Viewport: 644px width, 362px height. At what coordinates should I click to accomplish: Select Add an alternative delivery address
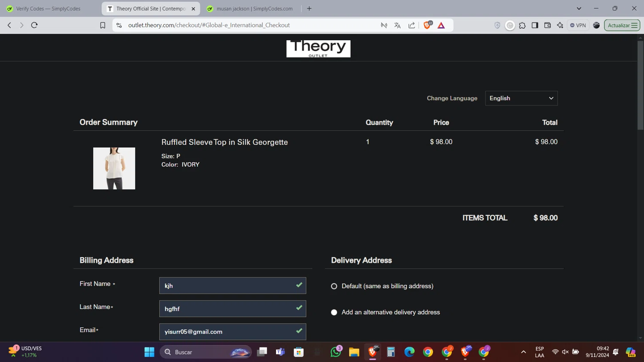334,312
